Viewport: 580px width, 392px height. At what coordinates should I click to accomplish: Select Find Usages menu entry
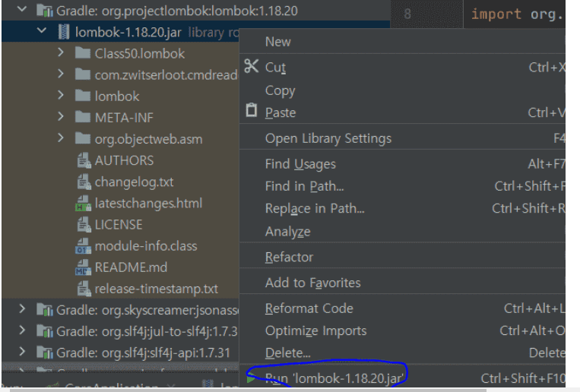click(x=402, y=164)
